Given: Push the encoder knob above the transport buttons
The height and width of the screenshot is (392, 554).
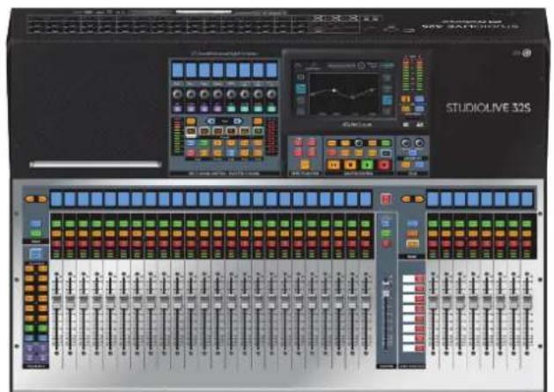Looking at the screenshot, I should [x=358, y=143].
